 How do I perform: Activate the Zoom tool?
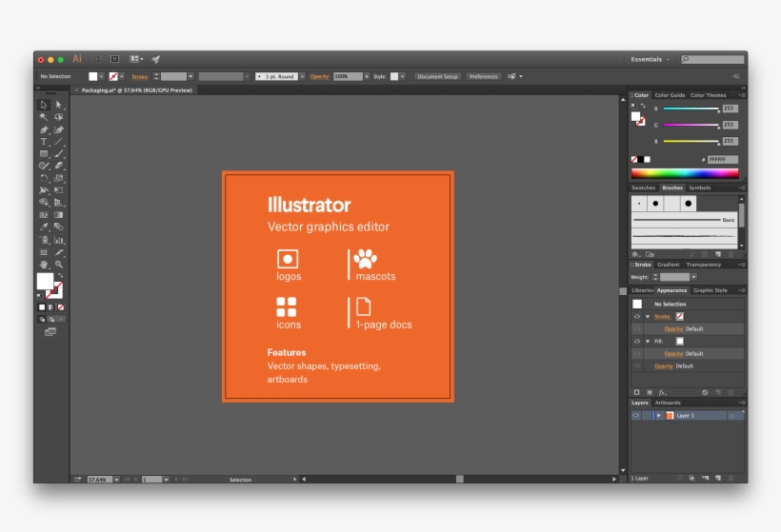point(58,265)
